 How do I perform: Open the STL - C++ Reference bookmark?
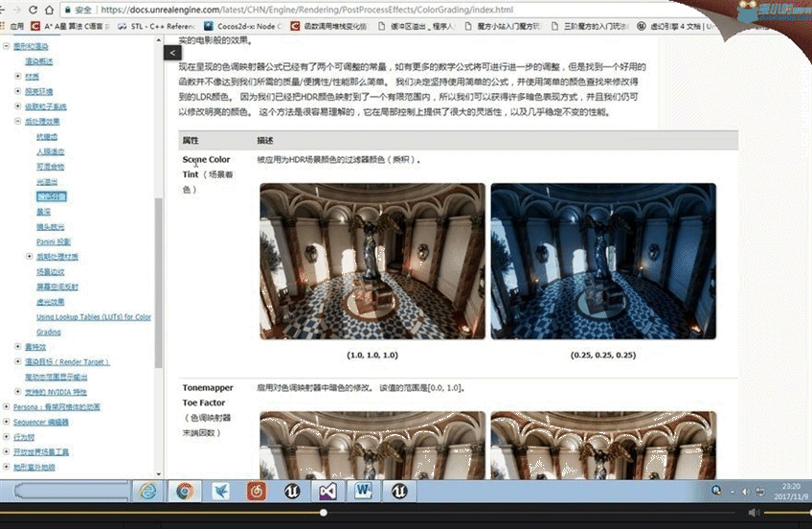(156, 26)
